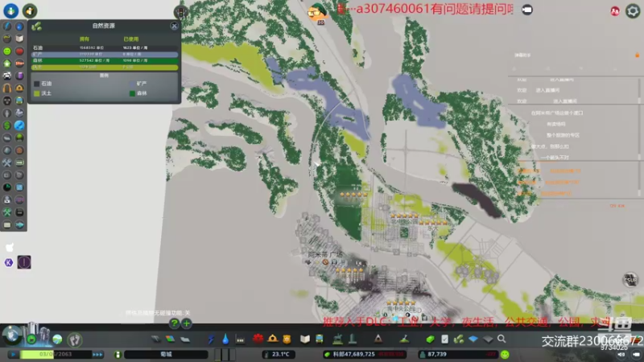644x362 pixels.
Task: Click the green happiness smiley in status bar
Action: [x=505, y=354]
